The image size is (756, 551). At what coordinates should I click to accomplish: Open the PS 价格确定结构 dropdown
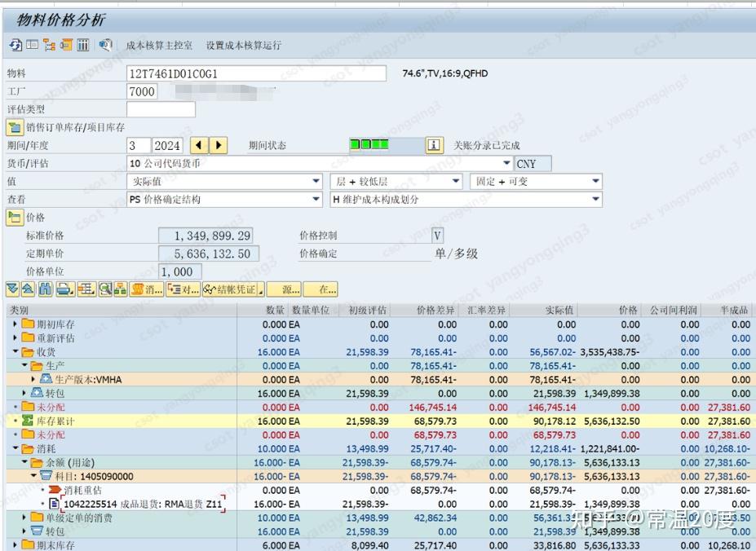point(314,199)
